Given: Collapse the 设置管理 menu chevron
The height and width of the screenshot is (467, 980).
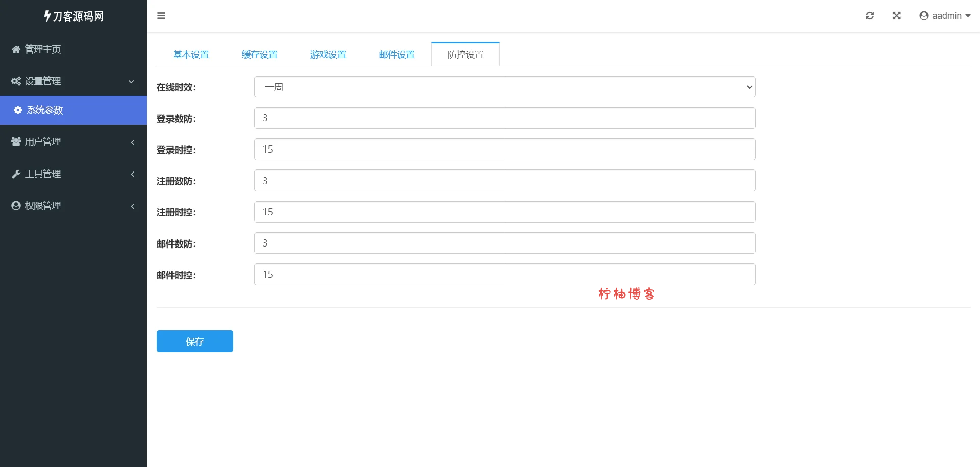Looking at the screenshot, I should click(131, 82).
